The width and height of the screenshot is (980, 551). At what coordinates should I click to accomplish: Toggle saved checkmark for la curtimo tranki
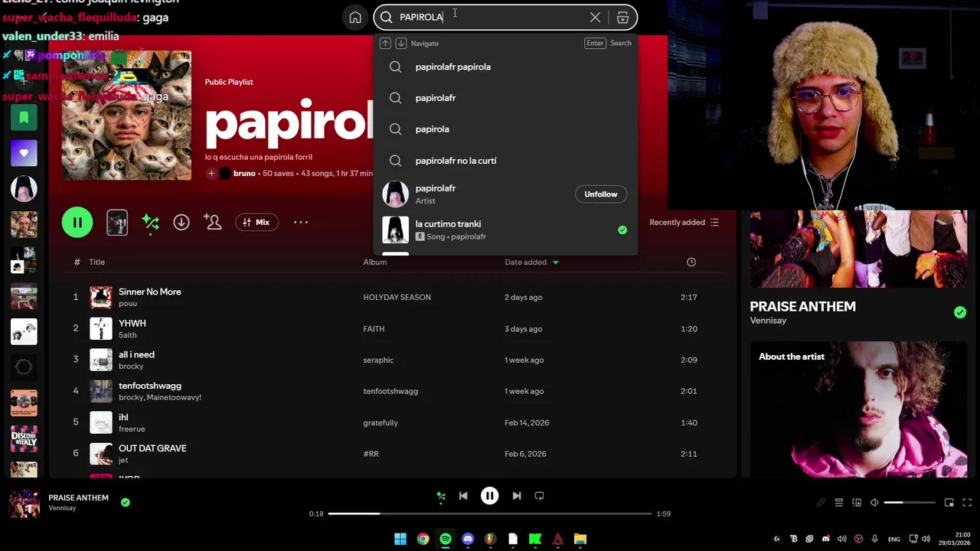coord(622,230)
